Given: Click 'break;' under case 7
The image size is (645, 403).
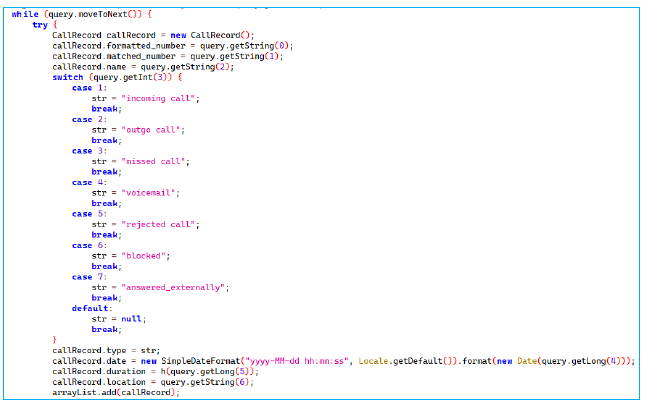Looking at the screenshot, I should click(x=107, y=298).
